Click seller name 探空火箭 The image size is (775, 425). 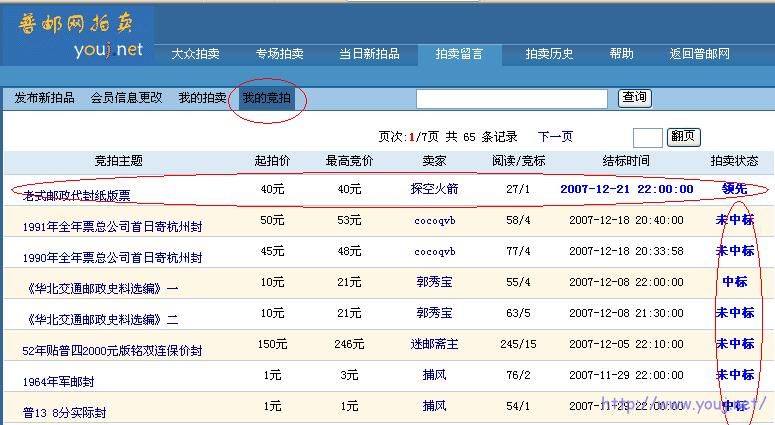pyautogui.click(x=434, y=189)
